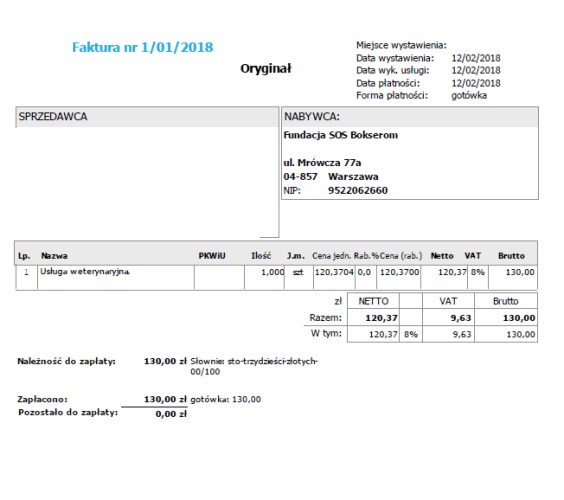Select the Oryginał label
Image resolution: width=564 pixels, height=500 pixels.
(x=266, y=69)
